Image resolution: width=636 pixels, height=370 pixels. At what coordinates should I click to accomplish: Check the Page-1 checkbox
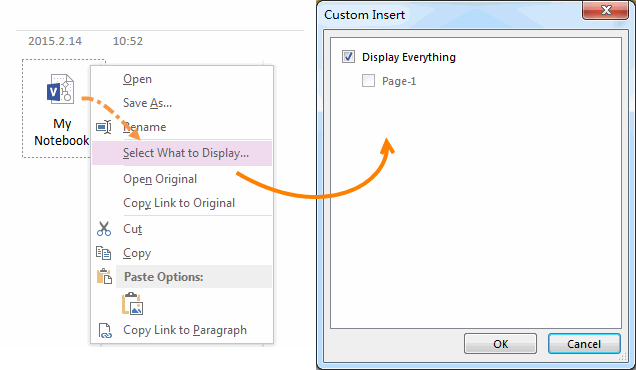tap(368, 81)
